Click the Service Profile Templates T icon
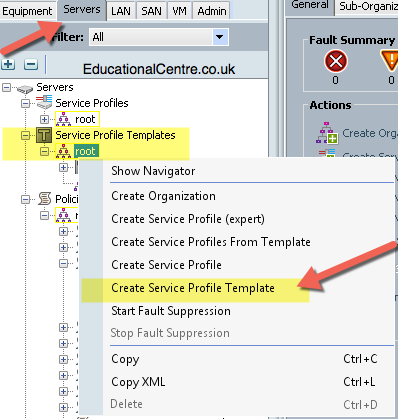398x419 pixels. coord(44,135)
